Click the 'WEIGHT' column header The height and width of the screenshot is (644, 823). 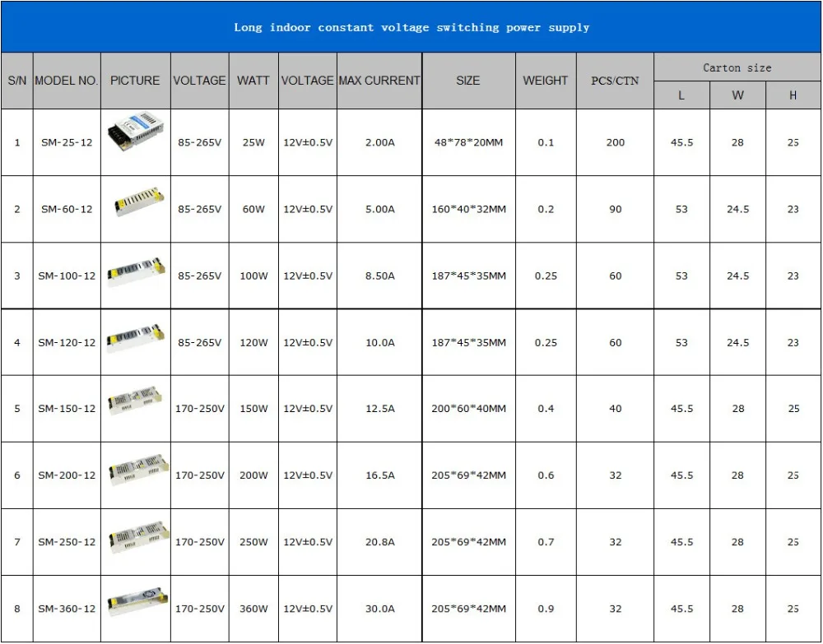(x=546, y=81)
